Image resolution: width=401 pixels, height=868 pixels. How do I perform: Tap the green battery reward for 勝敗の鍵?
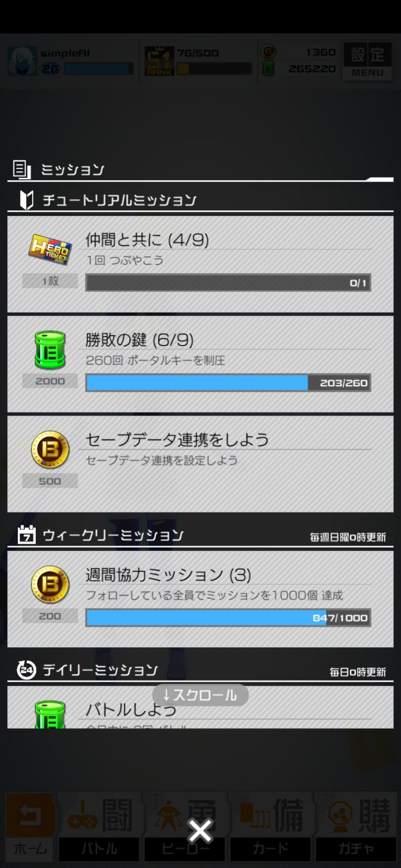[50, 350]
